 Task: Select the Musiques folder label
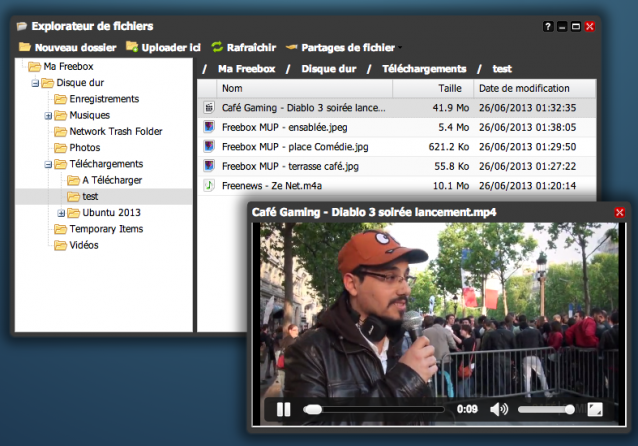[x=90, y=115]
